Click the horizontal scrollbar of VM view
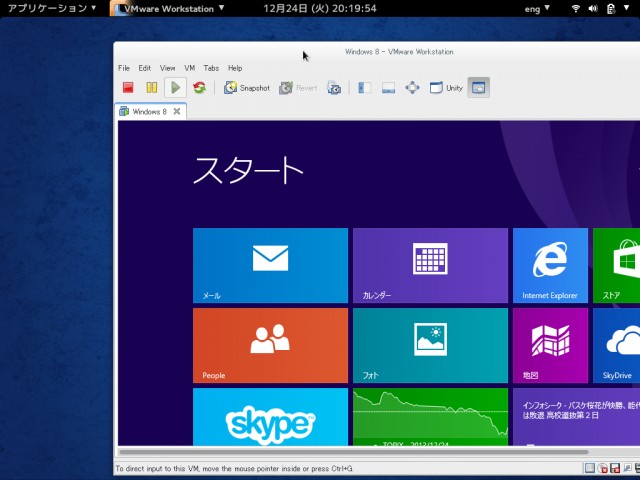This screenshot has height=480, width=640. 353,452
